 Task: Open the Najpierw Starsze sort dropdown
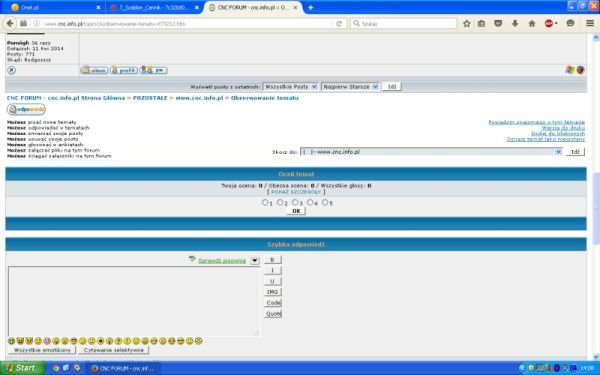pos(351,87)
